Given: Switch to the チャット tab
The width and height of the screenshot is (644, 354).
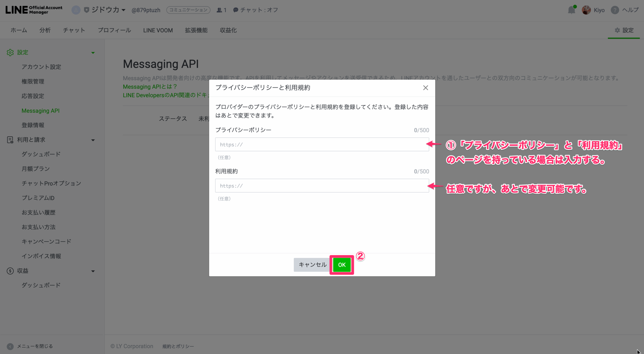Looking at the screenshot, I should [74, 30].
